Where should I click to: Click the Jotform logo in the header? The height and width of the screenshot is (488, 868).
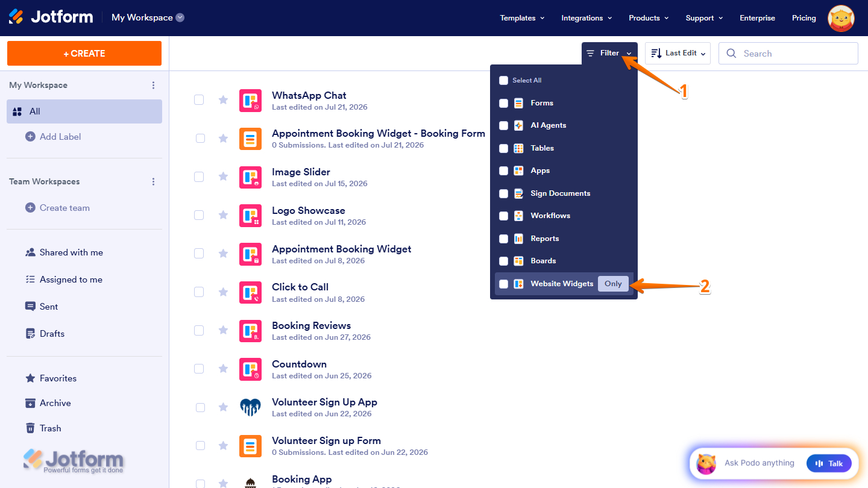tap(51, 17)
